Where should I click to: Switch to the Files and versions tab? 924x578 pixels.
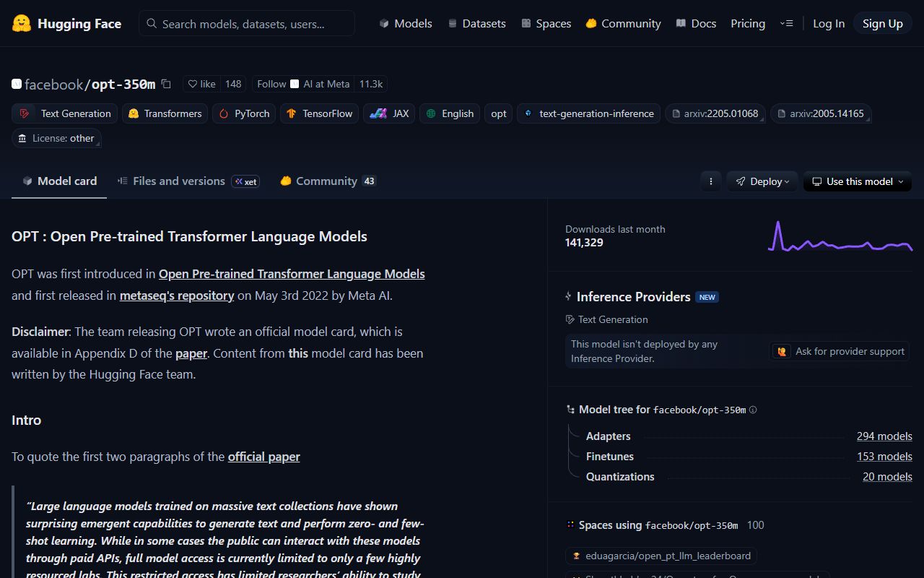(x=178, y=181)
